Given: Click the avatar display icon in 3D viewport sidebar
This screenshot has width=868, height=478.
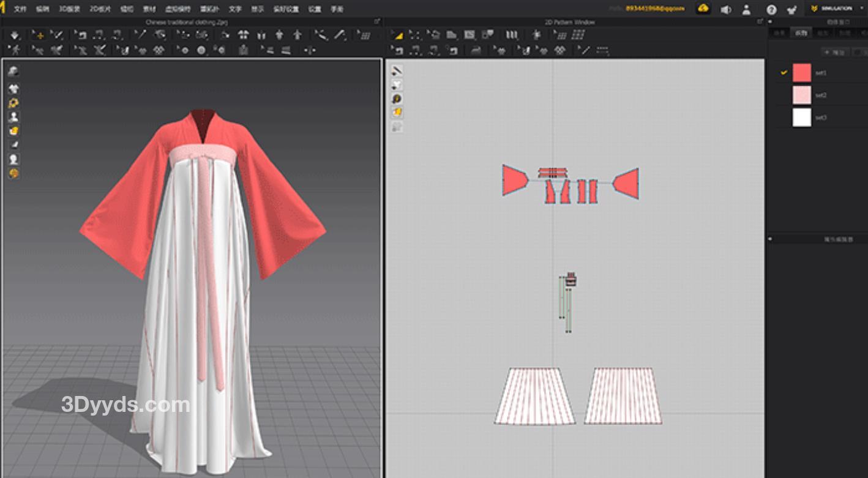Looking at the screenshot, I should coord(13,116).
